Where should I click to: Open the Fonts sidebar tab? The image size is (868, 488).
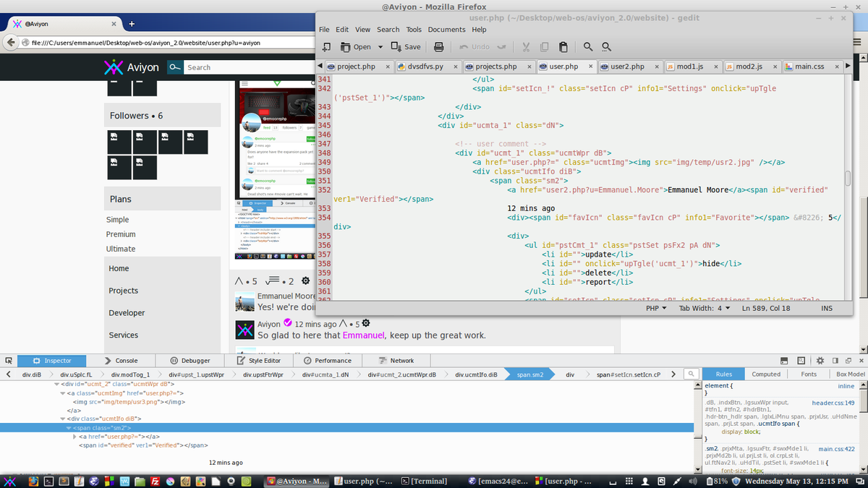[809, 374]
